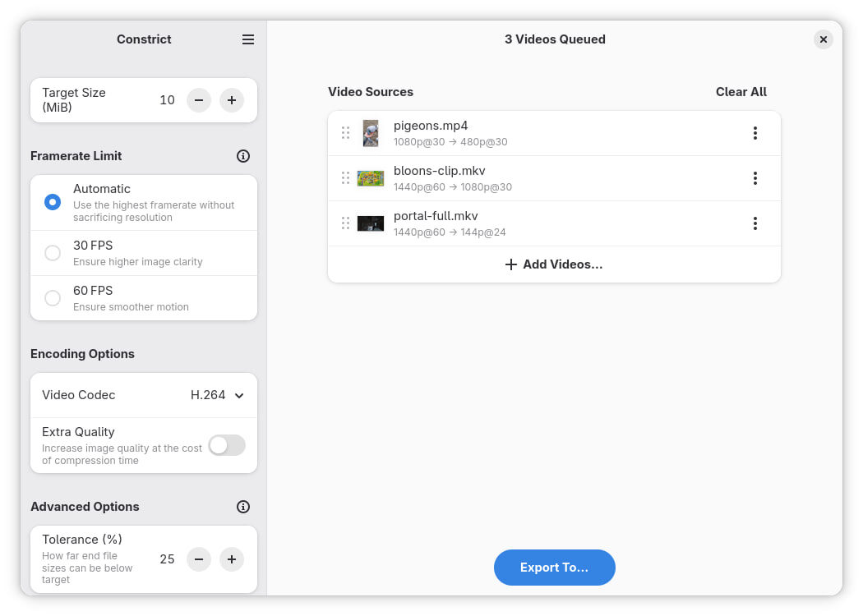Click portal-full.mkv file name

click(436, 216)
